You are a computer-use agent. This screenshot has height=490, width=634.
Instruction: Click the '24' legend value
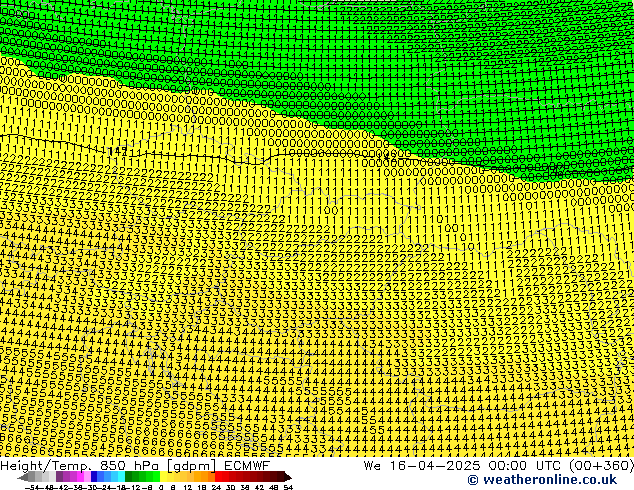(216, 487)
